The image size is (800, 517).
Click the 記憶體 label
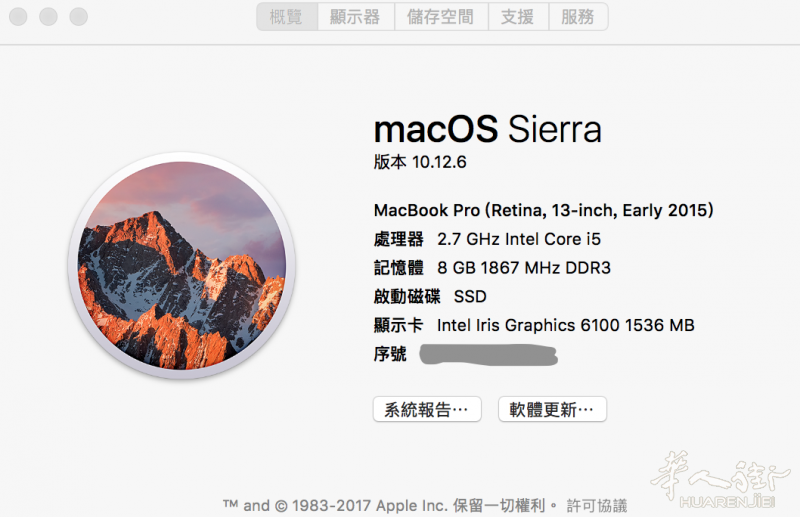pyautogui.click(x=398, y=267)
